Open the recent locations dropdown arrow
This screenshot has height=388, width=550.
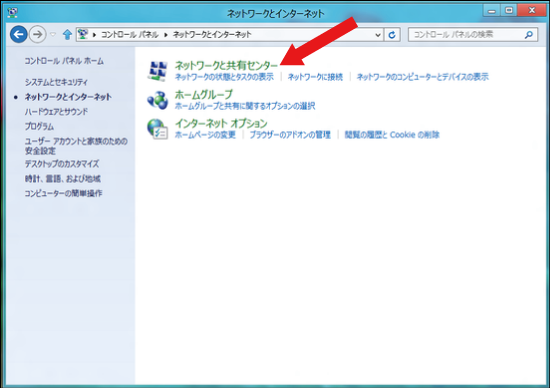[x=53, y=34]
